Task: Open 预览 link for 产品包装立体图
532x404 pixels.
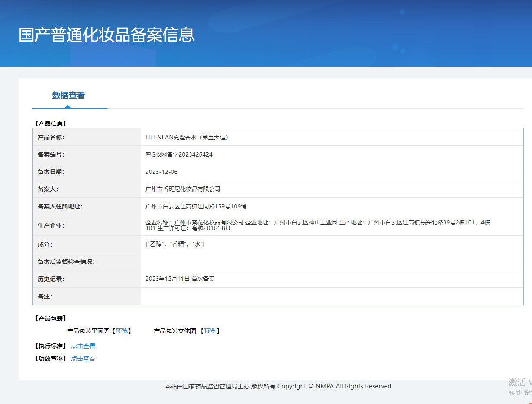Action: coord(210,331)
